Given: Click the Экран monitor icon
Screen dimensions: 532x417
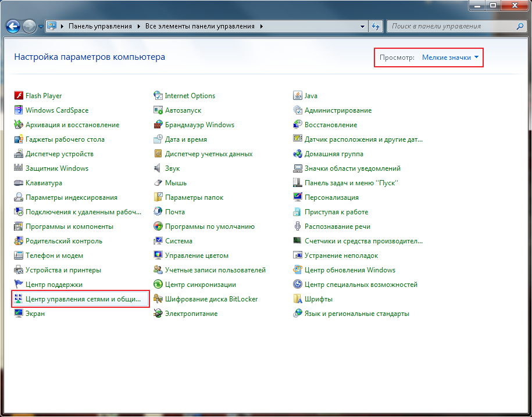Looking at the screenshot, I should click(19, 314).
